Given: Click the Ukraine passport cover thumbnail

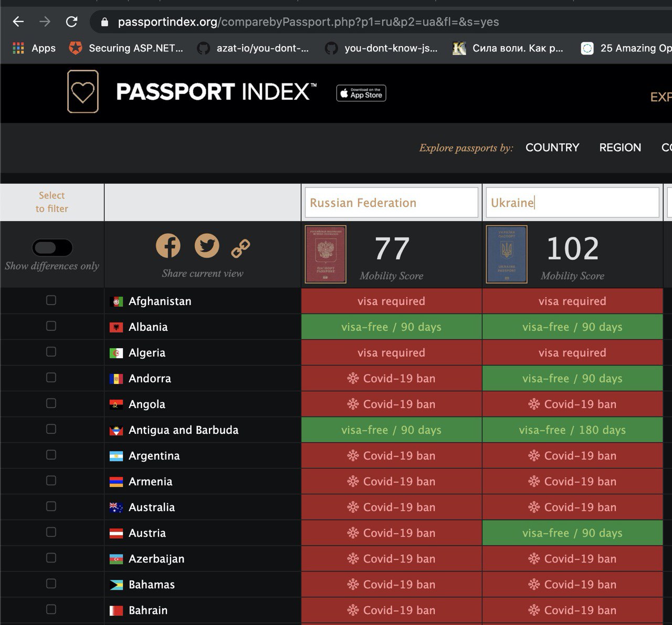Looking at the screenshot, I should click(507, 254).
